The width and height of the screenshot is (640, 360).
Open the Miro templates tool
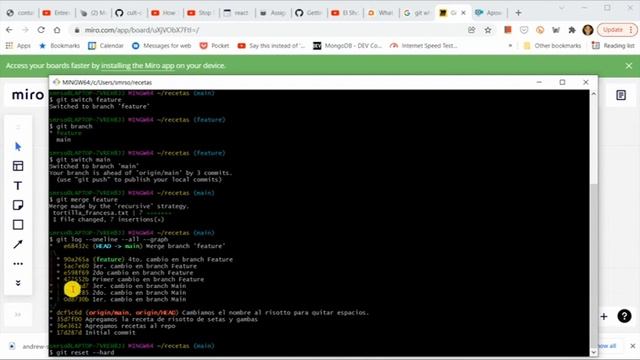tap(18, 166)
